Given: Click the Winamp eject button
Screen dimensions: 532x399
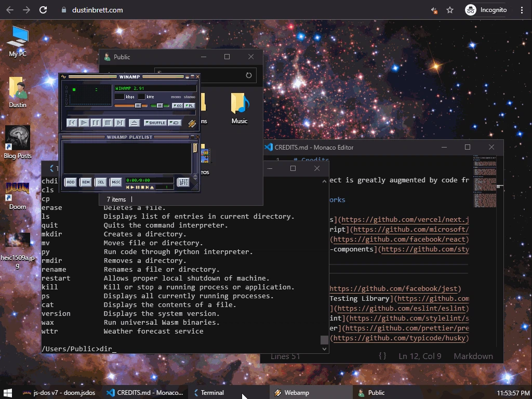Looking at the screenshot, I should pyautogui.click(x=134, y=123).
